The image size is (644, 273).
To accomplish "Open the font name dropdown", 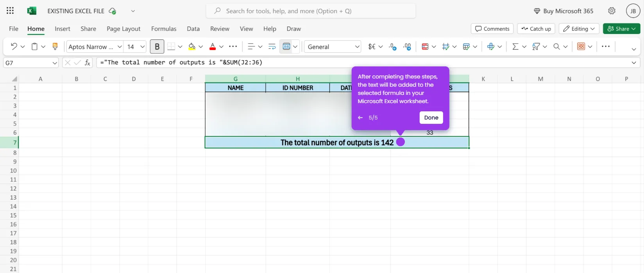I will tap(120, 46).
